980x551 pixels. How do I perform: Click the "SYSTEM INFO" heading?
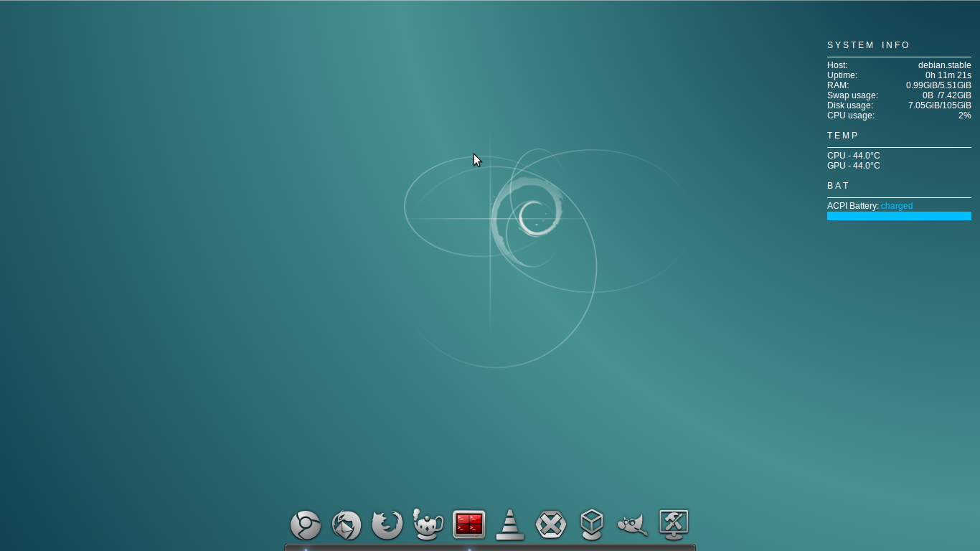coord(869,45)
